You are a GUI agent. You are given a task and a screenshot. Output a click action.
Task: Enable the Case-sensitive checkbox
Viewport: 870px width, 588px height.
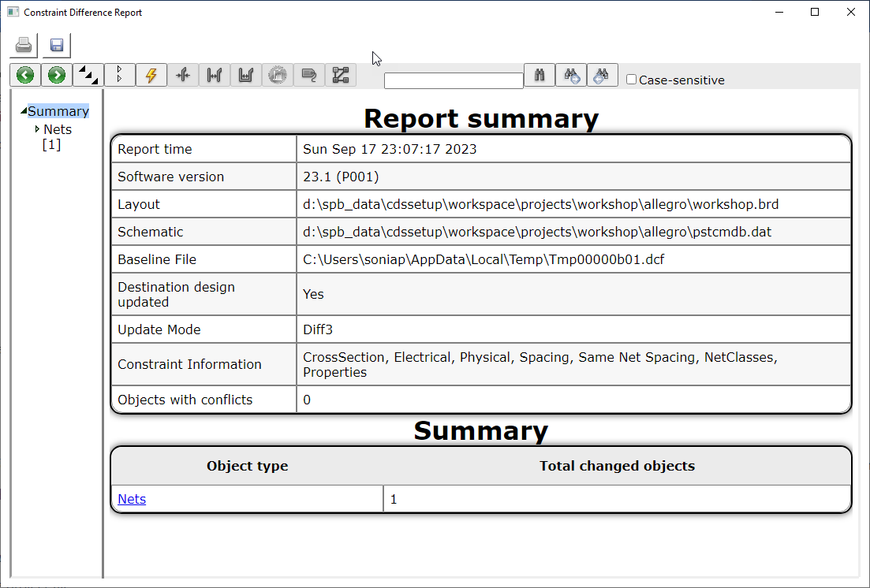click(631, 80)
